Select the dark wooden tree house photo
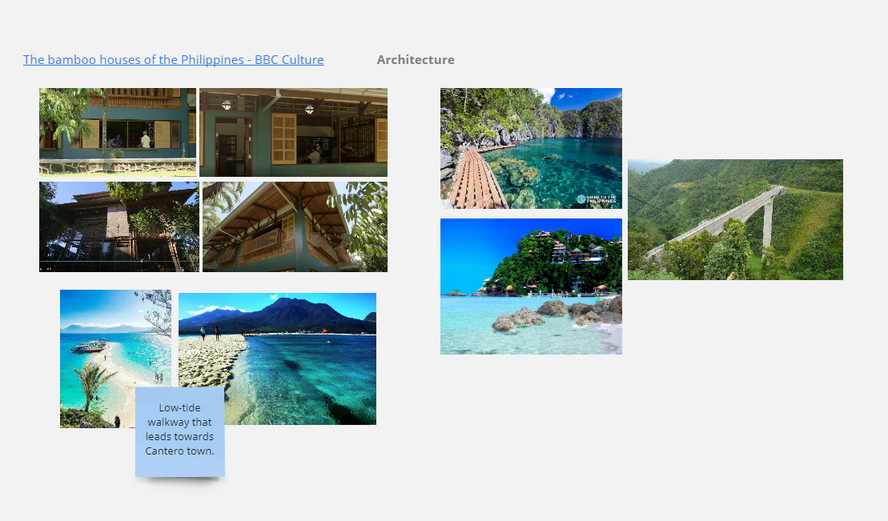888x521 pixels. [x=119, y=227]
